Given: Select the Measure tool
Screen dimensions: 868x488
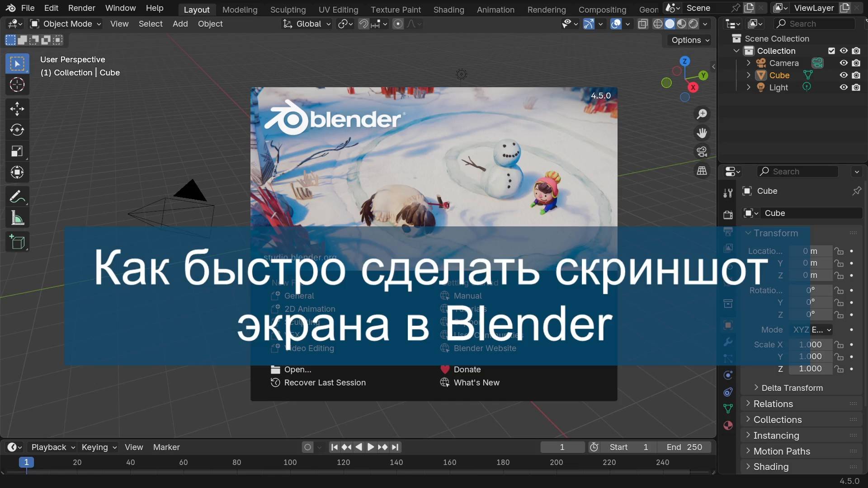Looking at the screenshot, I should tap(17, 217).
